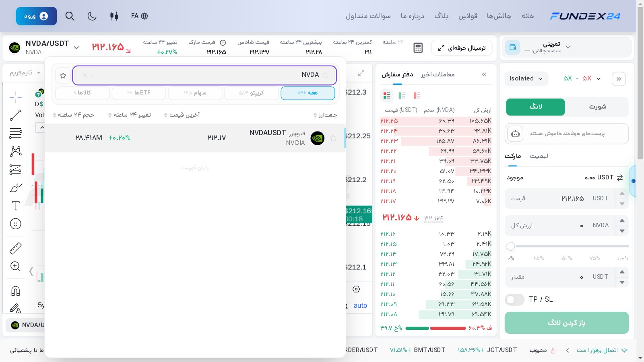644x362 pixels.
Task: Select the همه filter tab
Action: (308, 93)
